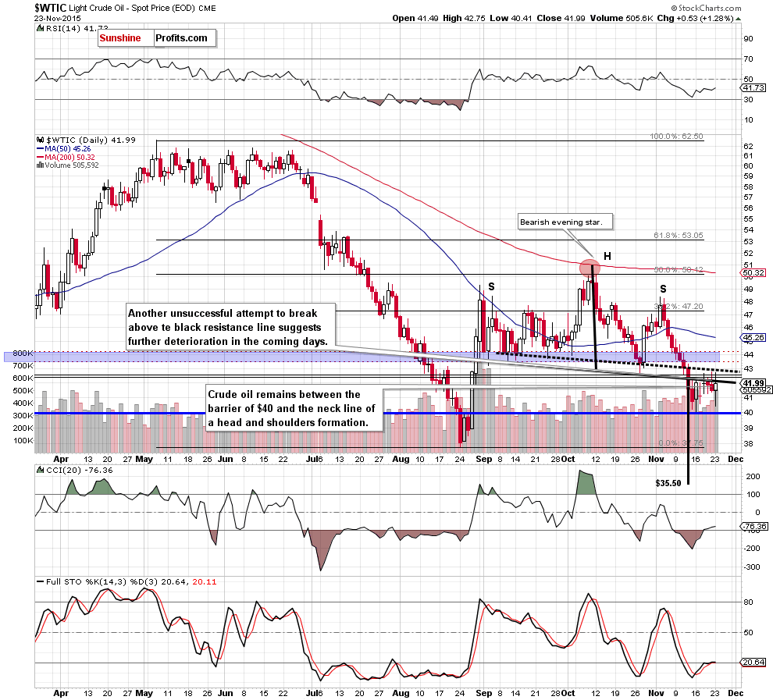The width and height of the screenshot is (773, 700).
Task: Click the 0.0% Fibonacci label at bottom
Action: point(680,442)
